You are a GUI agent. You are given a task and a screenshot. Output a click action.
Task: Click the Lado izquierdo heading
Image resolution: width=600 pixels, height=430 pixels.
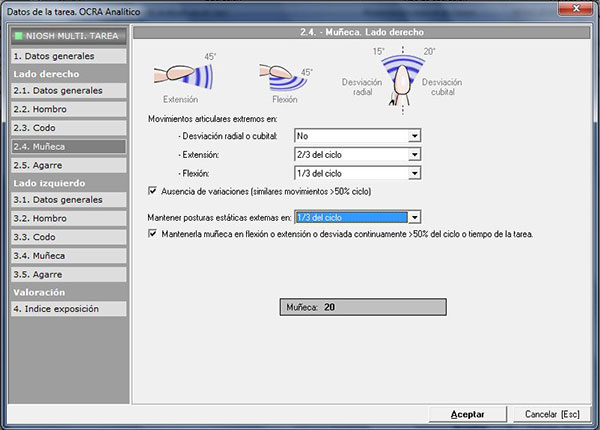49,183
